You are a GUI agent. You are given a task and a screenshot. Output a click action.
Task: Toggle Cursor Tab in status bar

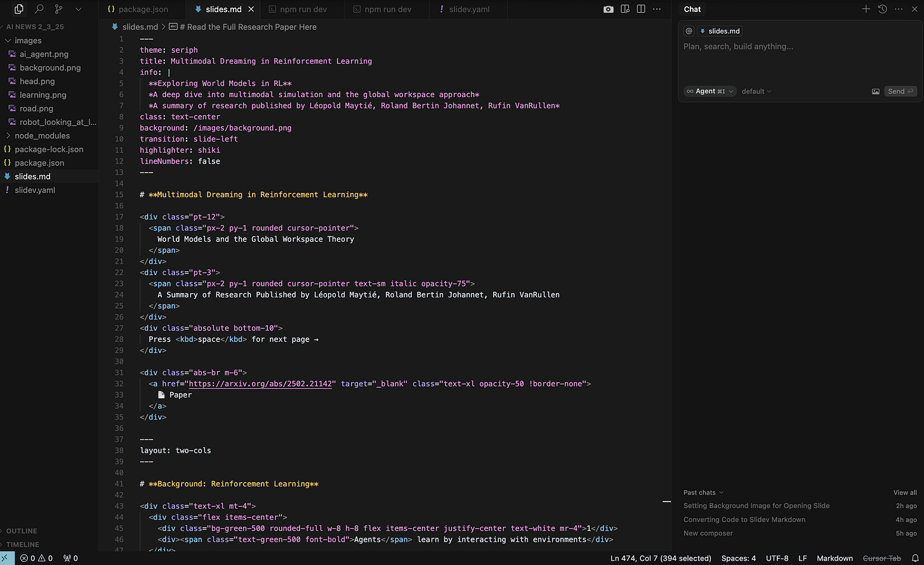[x=881, y=558]
